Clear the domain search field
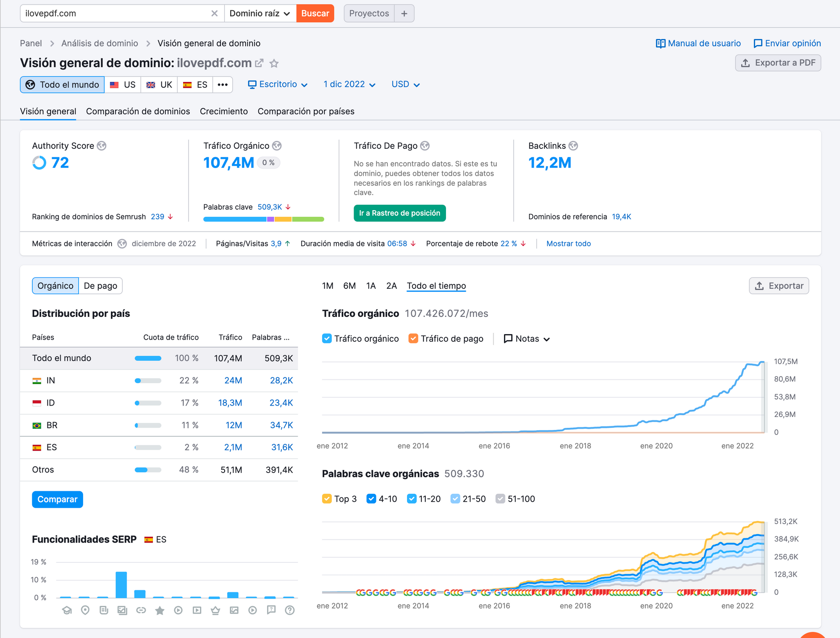Screen dimensions: 840x638 (214, 13)
